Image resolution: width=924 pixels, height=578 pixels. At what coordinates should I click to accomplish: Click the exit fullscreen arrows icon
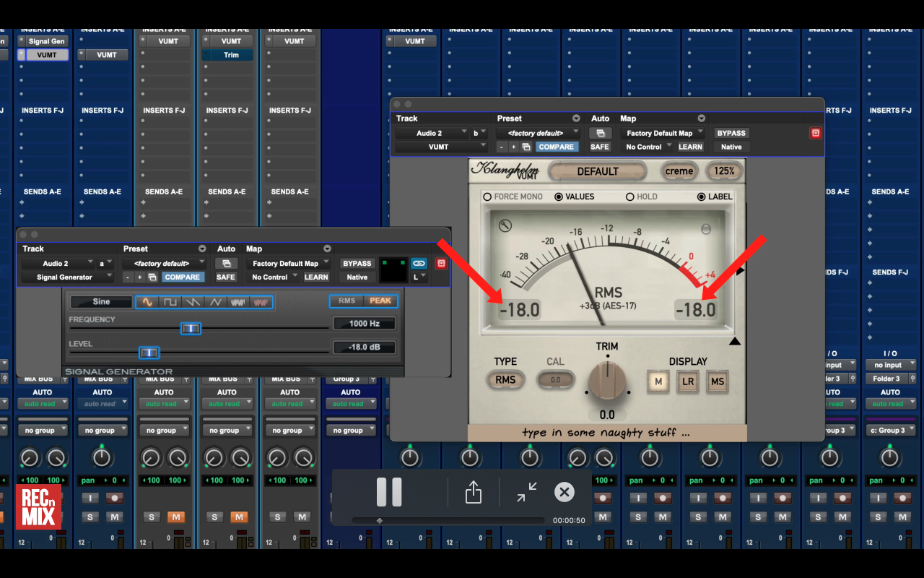(x=527, y=493)
